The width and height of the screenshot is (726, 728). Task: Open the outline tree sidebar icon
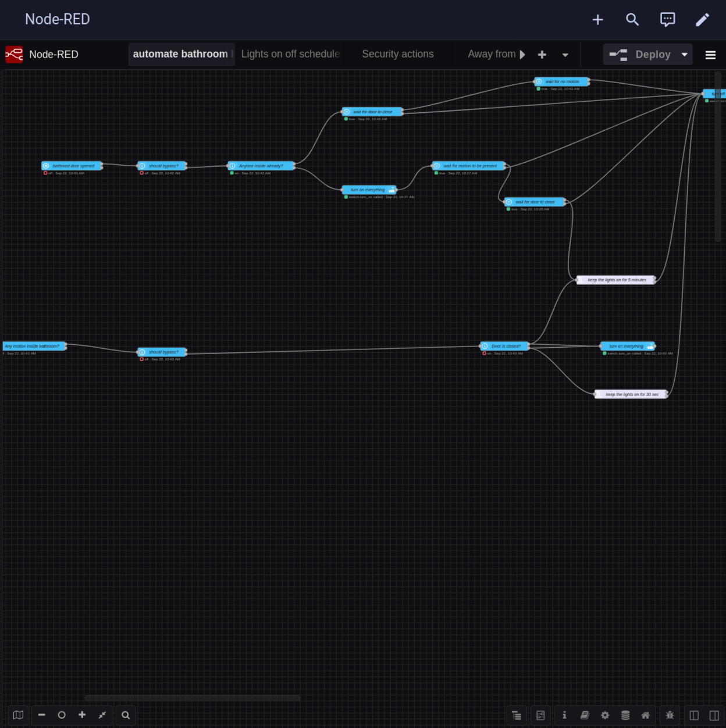[517, 715]
